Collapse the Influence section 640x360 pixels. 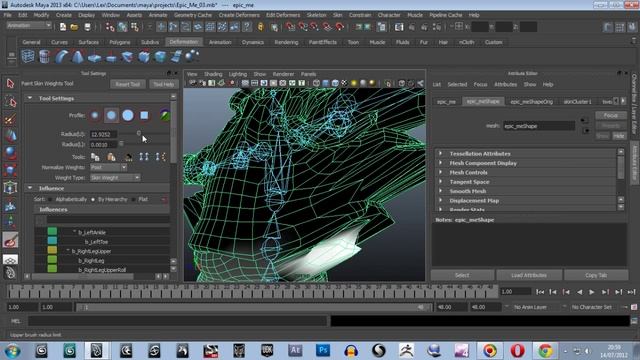pos(30,188)
